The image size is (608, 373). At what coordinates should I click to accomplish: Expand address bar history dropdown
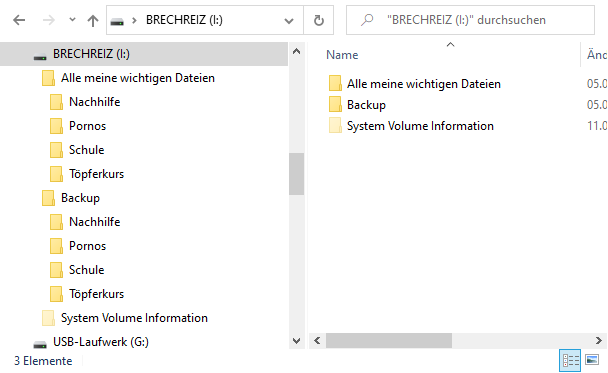288,21
